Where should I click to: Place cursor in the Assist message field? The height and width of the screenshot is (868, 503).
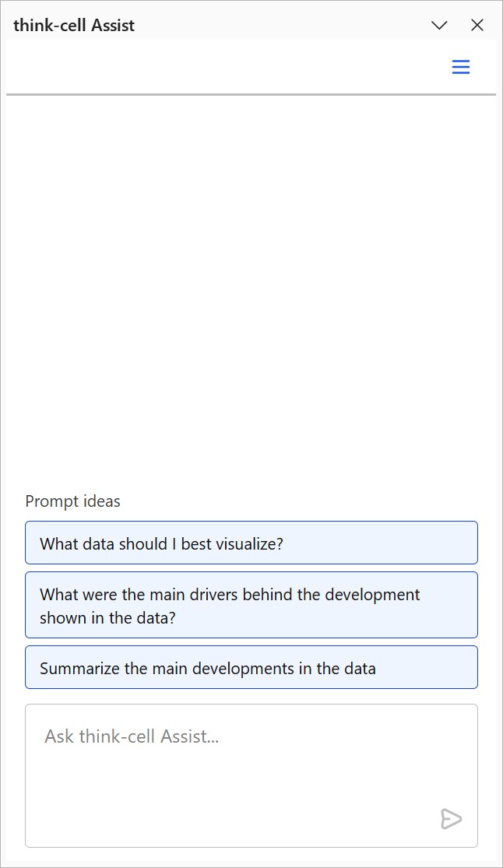pos(251,775)
